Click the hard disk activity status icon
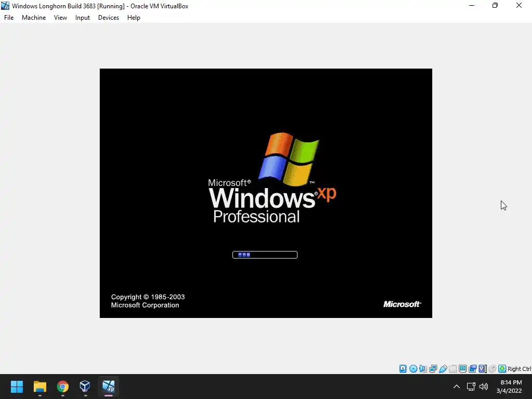The width and height of the screenshot is (532, 399). click(x=403, y=369)
